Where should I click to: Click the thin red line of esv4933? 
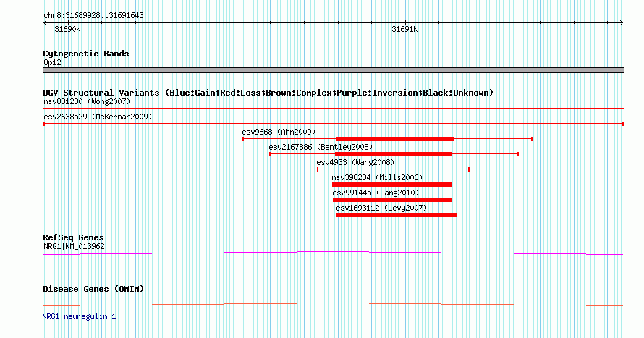[x=393, y=169]
